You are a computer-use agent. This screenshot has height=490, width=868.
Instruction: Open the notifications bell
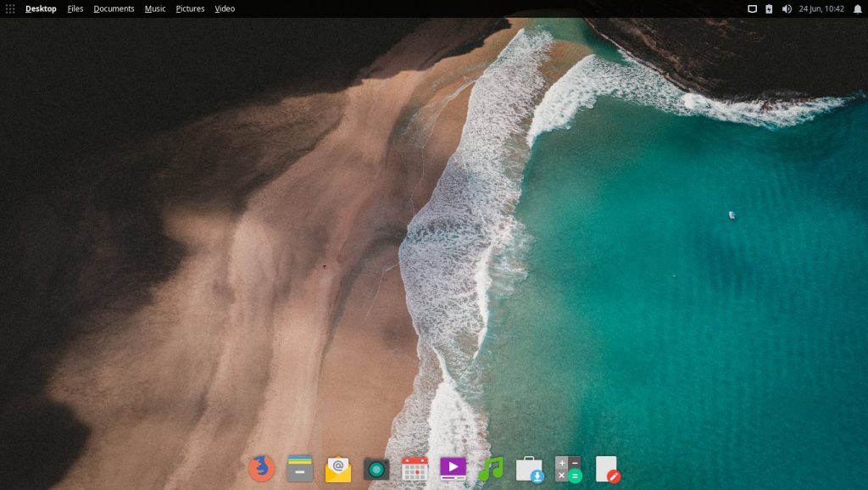click(x=858, y=8)
